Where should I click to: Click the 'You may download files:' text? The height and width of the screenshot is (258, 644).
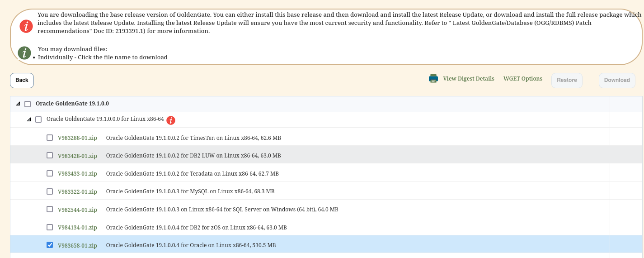pos(72,49)
